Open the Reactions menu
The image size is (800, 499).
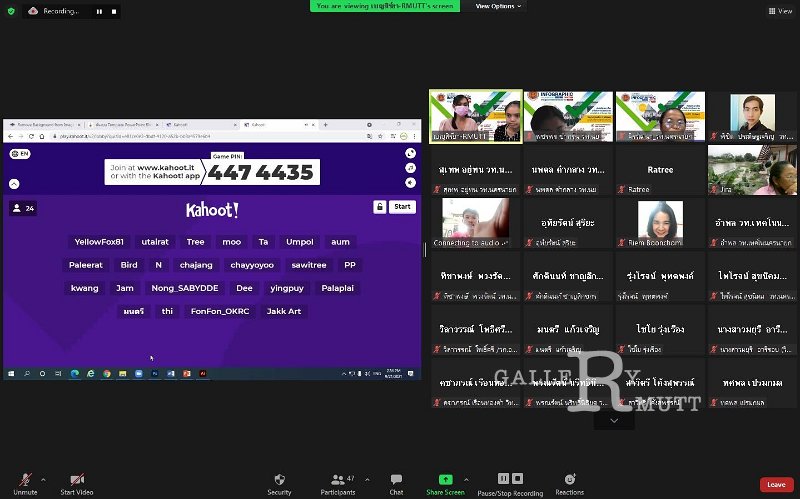click(x=569, y=484)
